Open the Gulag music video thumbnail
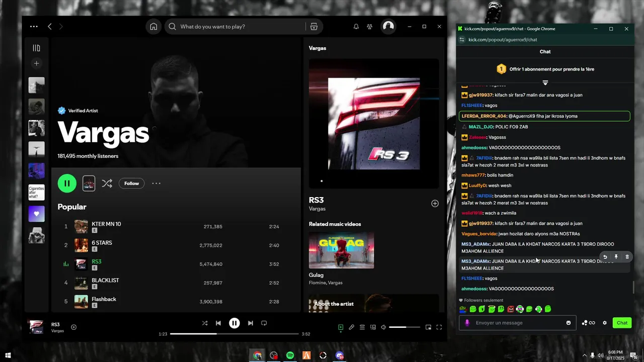Image resolution: width=644 pixels, height=362 pixels. click(x=341, y=250)
